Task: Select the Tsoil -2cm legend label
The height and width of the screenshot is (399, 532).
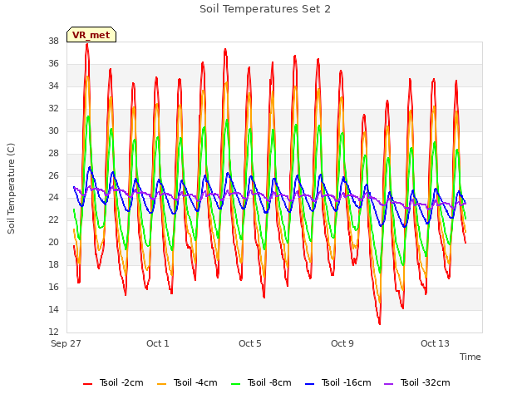Action: tap(121, 382)
